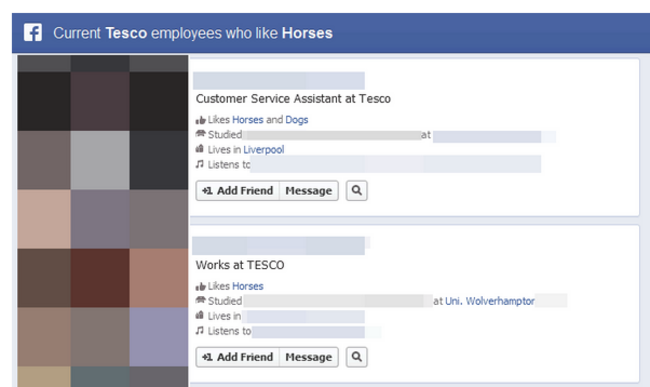Click graduation cap icon in first result

tap(201, 133)
